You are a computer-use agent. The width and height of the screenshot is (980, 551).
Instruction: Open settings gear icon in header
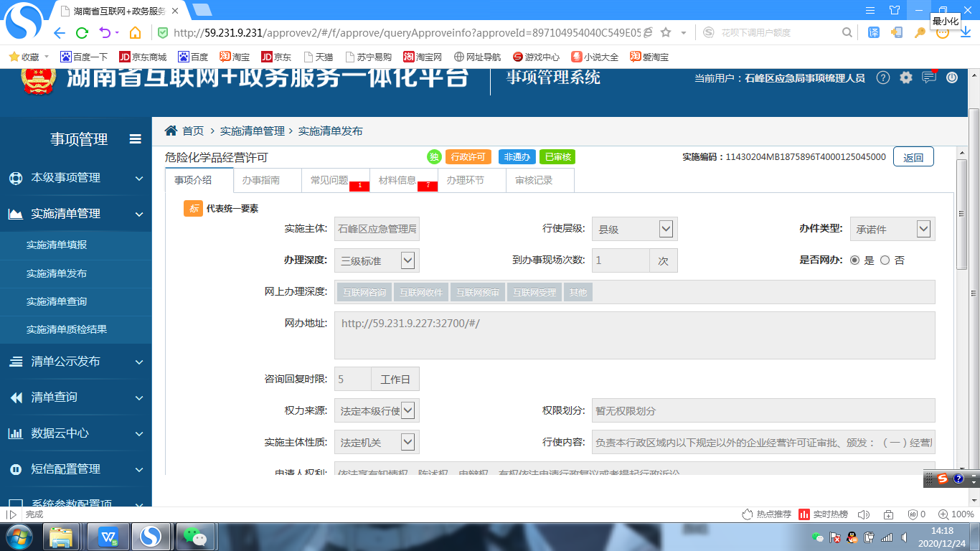(906, 77)
